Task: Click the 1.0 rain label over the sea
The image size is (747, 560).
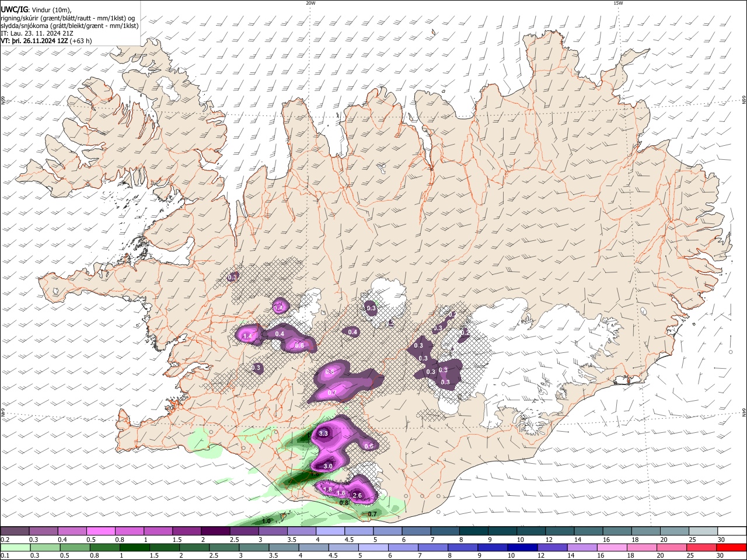Action: (267, 521)
